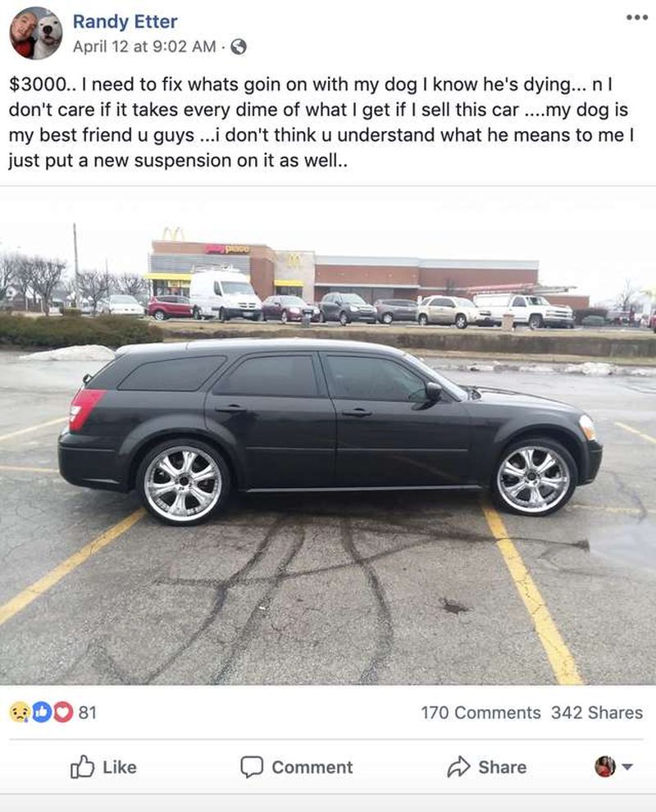Click the comment speech bubble icon
This screenshot has width=656, height=812.
pyautogui.click(x=252, y=767)
